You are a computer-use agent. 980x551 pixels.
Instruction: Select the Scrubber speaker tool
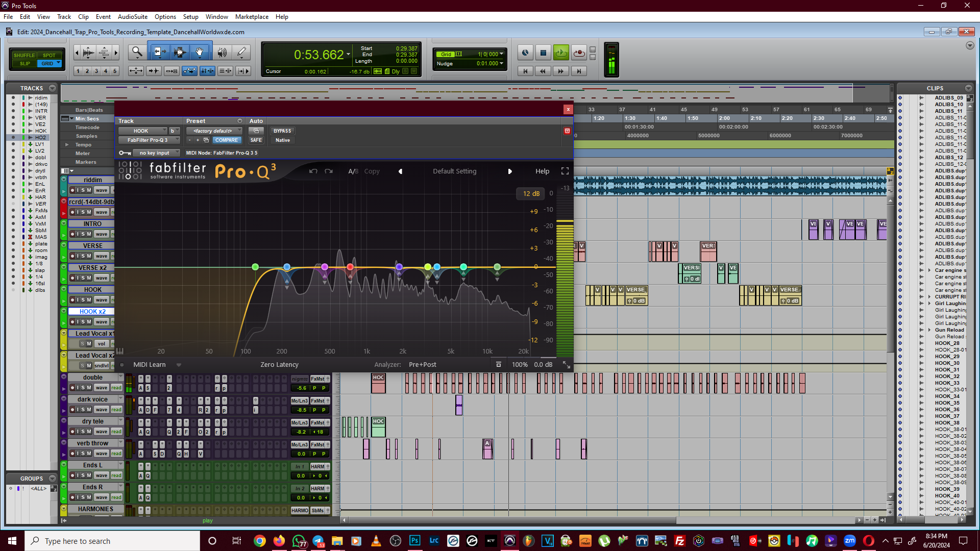(222, 52)
